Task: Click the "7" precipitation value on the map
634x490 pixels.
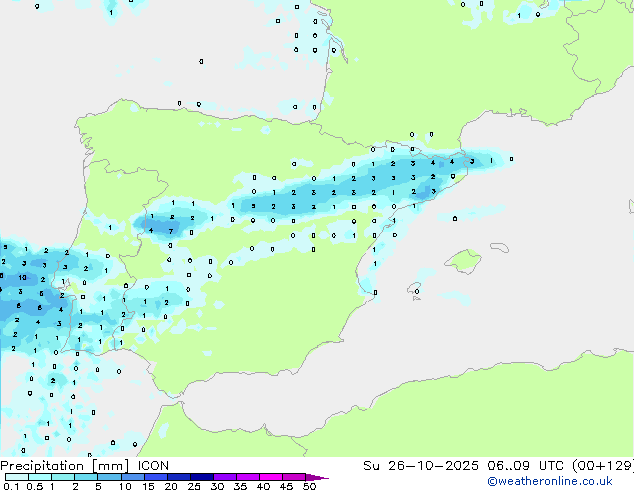Action: [171, 232]
